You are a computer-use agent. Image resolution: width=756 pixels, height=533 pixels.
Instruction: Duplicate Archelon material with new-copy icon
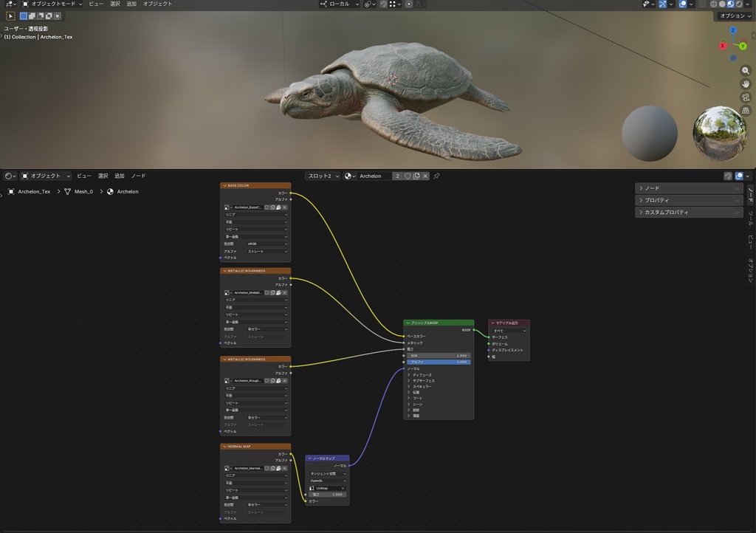[416, 176]
